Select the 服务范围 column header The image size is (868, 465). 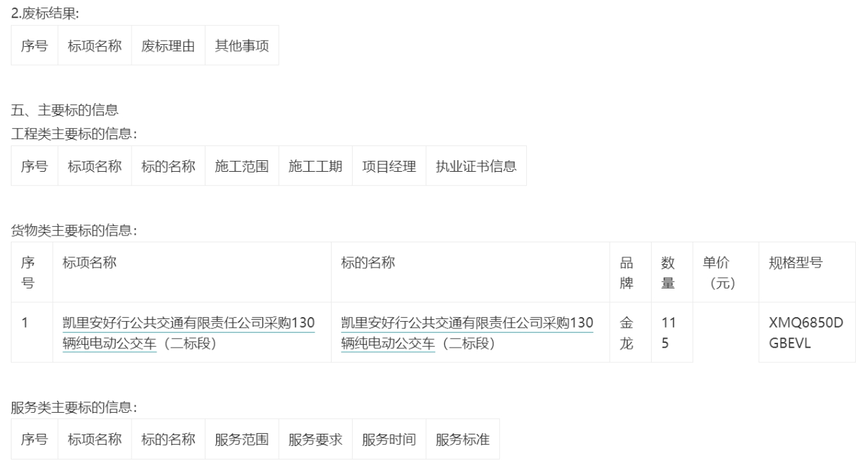[x=242, y=439]
